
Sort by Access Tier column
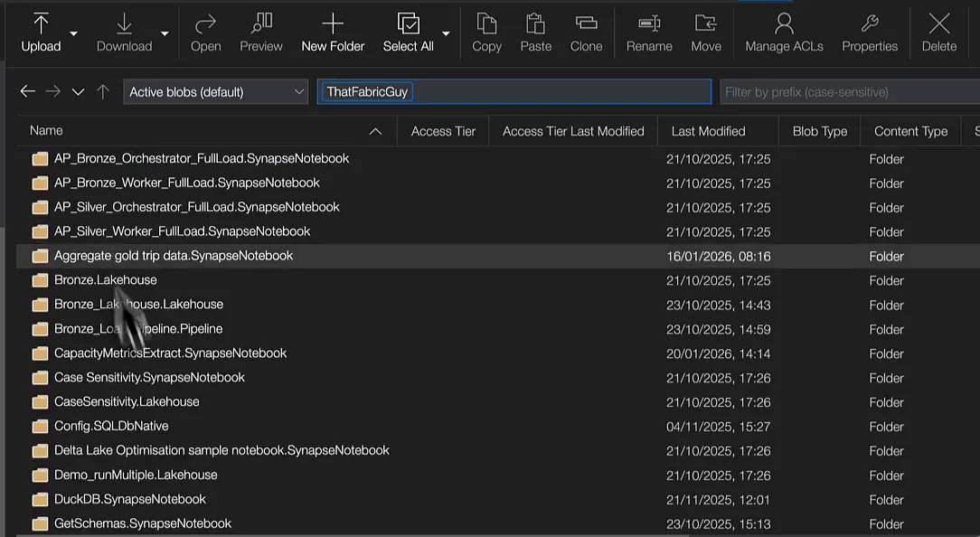(x=443, y=131)
